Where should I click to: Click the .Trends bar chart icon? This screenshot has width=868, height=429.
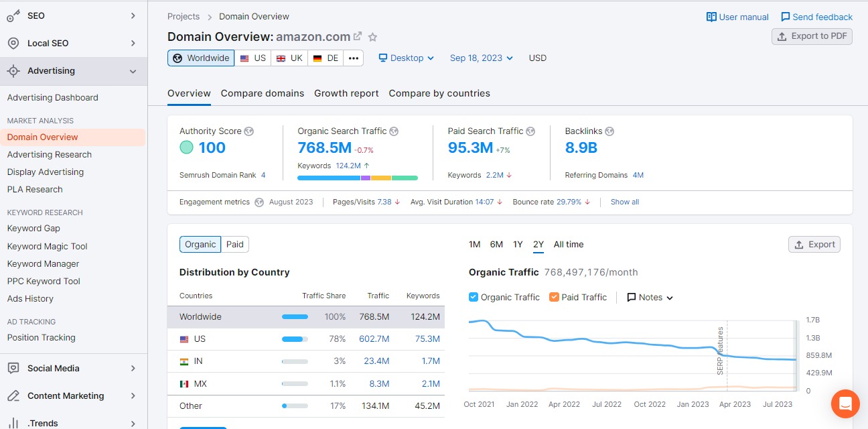pyautogui.click(x=13, y=424)
